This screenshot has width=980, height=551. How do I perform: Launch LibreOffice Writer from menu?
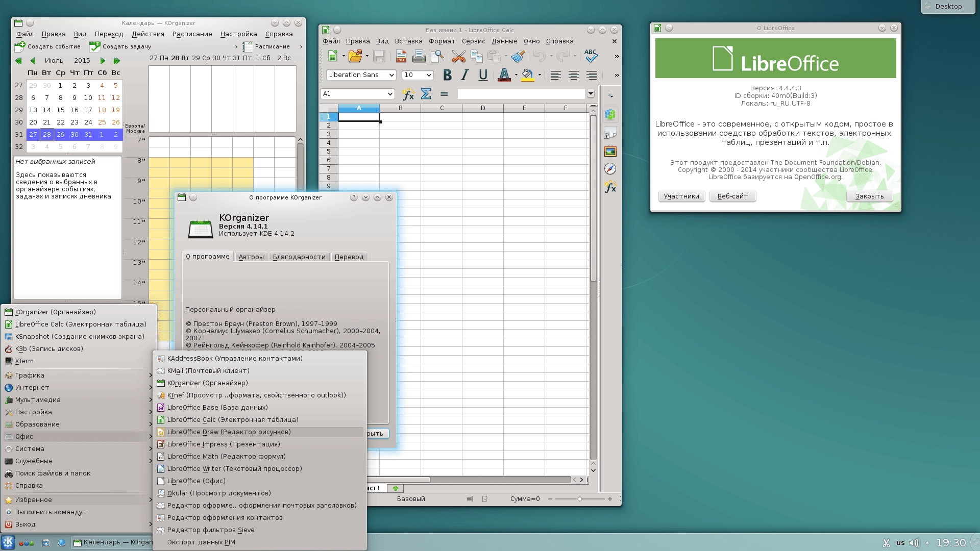click(260, 469)
